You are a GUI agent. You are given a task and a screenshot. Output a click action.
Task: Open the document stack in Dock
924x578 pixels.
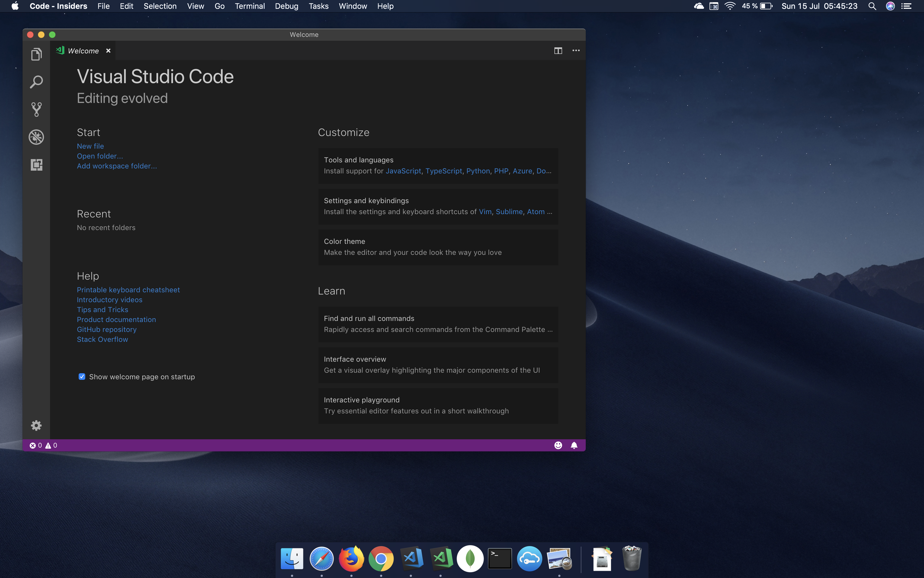coord(602,558)
